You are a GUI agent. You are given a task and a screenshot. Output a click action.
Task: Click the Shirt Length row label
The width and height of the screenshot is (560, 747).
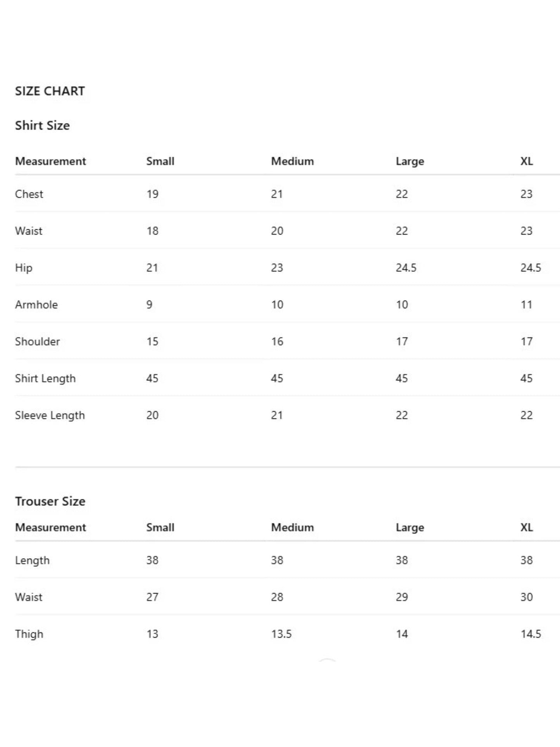pos(45,378)
